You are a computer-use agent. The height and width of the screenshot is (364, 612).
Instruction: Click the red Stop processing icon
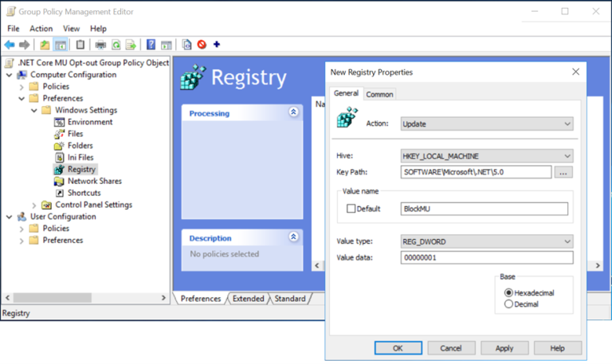point(202,45)
